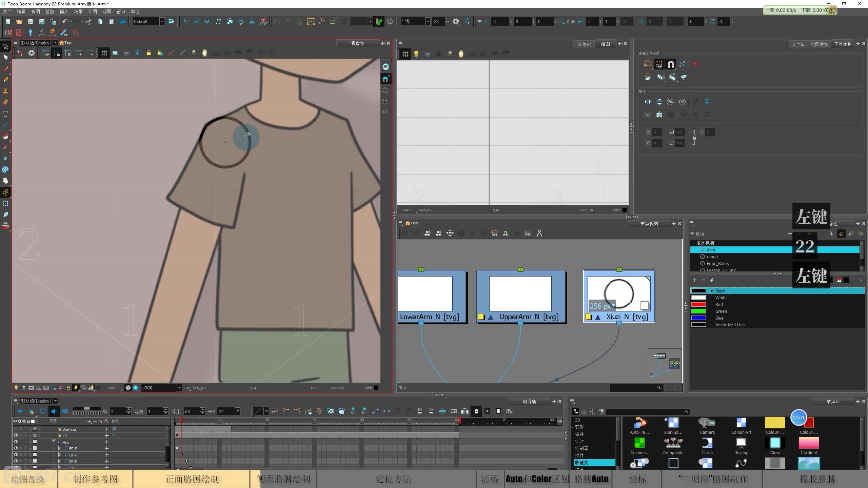Click the Save icon in top toolbar

click(30, 21)
